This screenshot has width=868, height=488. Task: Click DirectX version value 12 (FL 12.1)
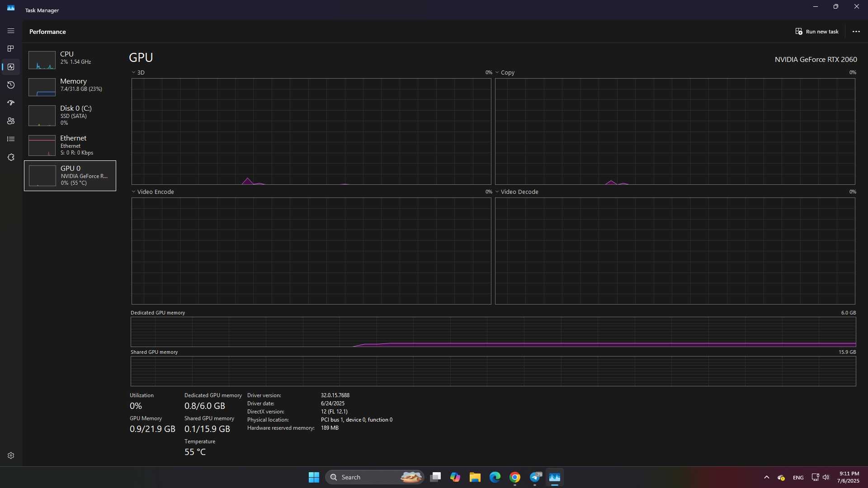tap(334, 412)
